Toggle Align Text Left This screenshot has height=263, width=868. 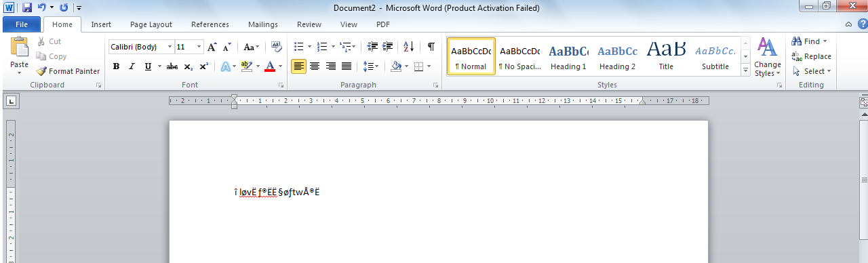pos(298,66)
